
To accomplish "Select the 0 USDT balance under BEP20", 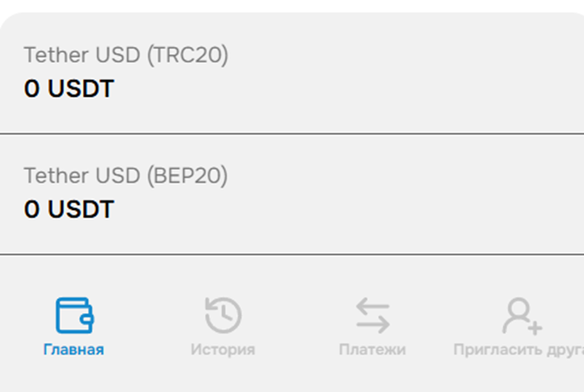I will coord(69,209).
